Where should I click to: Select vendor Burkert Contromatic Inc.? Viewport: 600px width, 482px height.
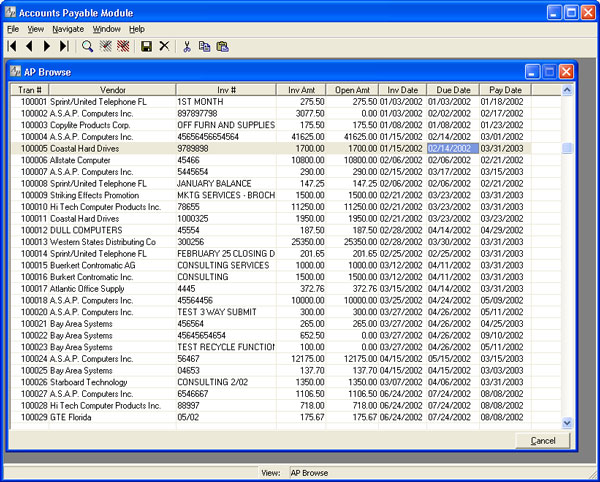91,277
